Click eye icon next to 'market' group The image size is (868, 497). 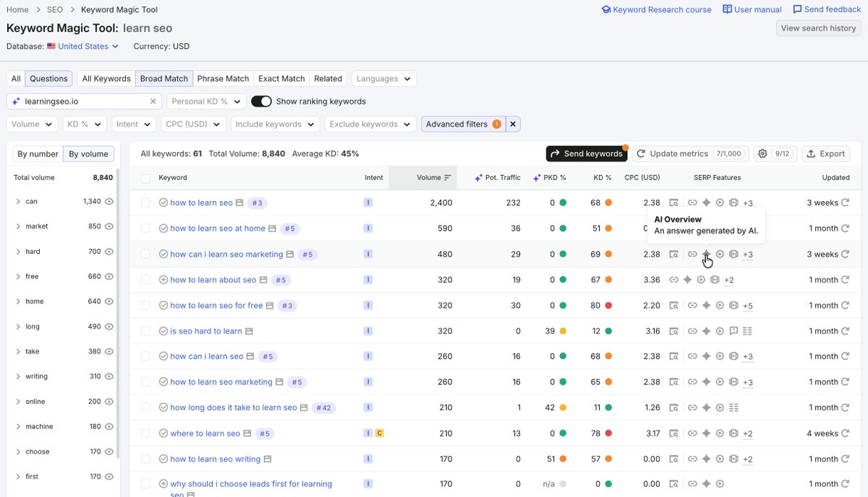point(109,226)
